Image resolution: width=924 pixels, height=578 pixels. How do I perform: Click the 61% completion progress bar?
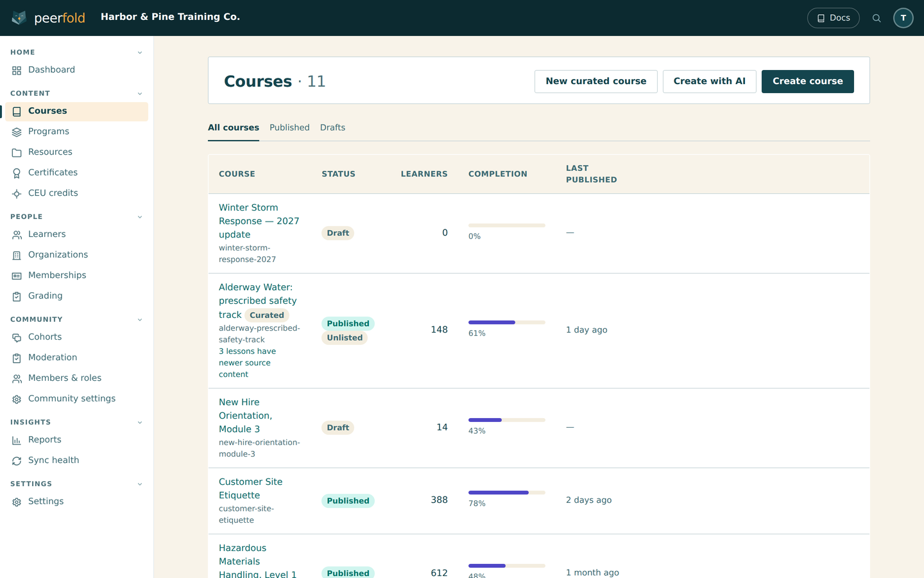507,322
